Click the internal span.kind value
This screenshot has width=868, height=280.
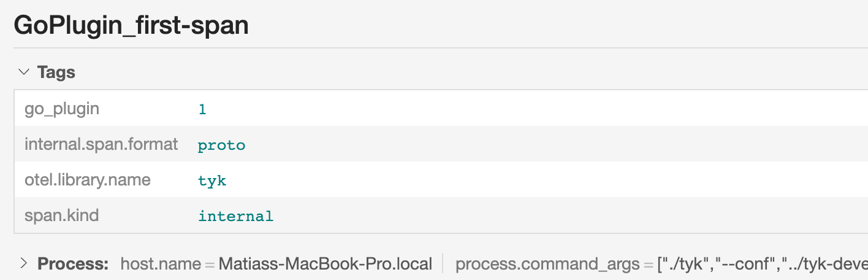235,216
